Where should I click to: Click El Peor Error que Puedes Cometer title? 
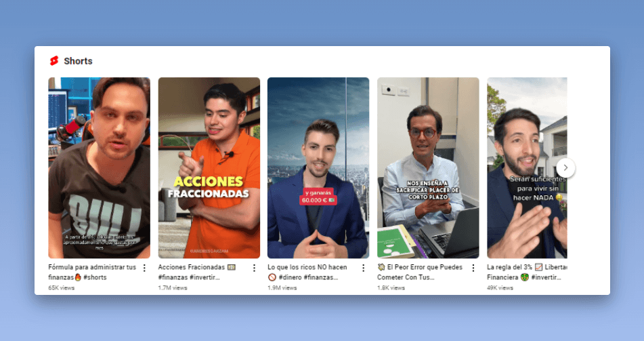tap(420, 273)
